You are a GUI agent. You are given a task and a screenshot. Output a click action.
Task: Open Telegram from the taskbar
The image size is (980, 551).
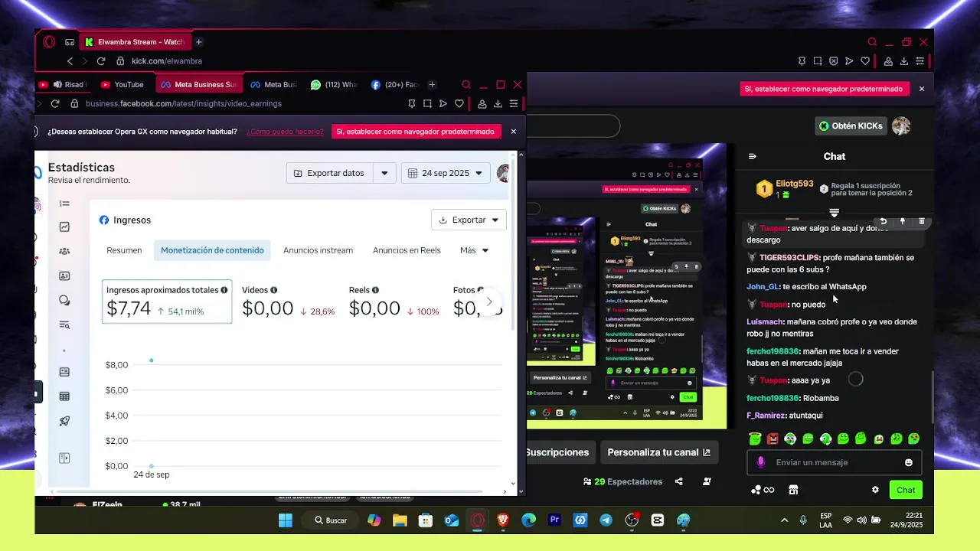606,520
